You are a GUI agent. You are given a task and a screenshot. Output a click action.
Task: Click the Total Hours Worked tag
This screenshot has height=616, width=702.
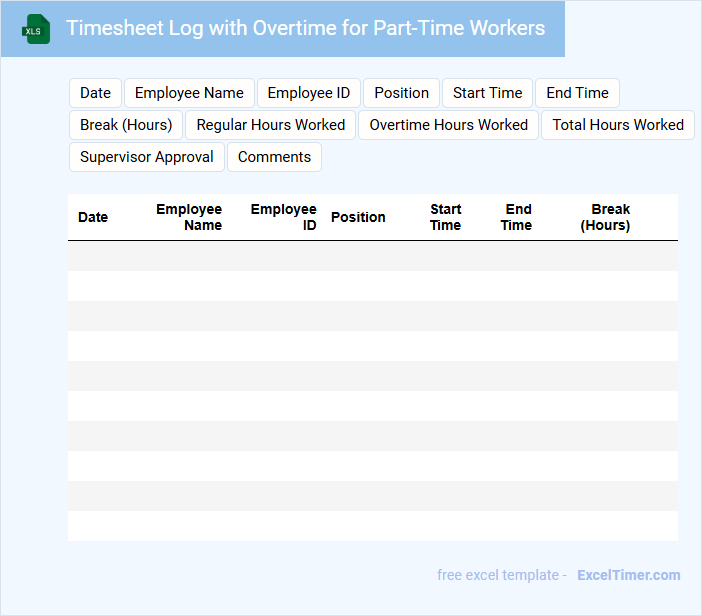coord(618,125)
